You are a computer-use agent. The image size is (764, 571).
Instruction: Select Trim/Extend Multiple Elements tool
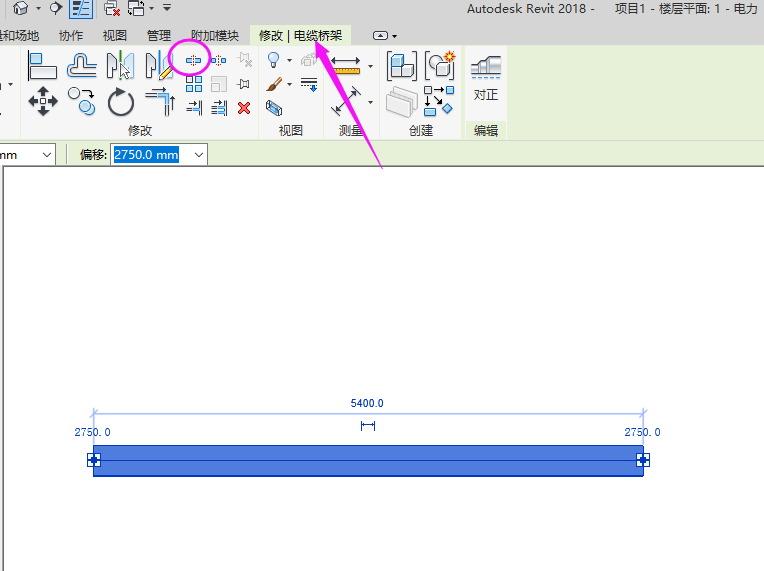(x=219, y=108)
